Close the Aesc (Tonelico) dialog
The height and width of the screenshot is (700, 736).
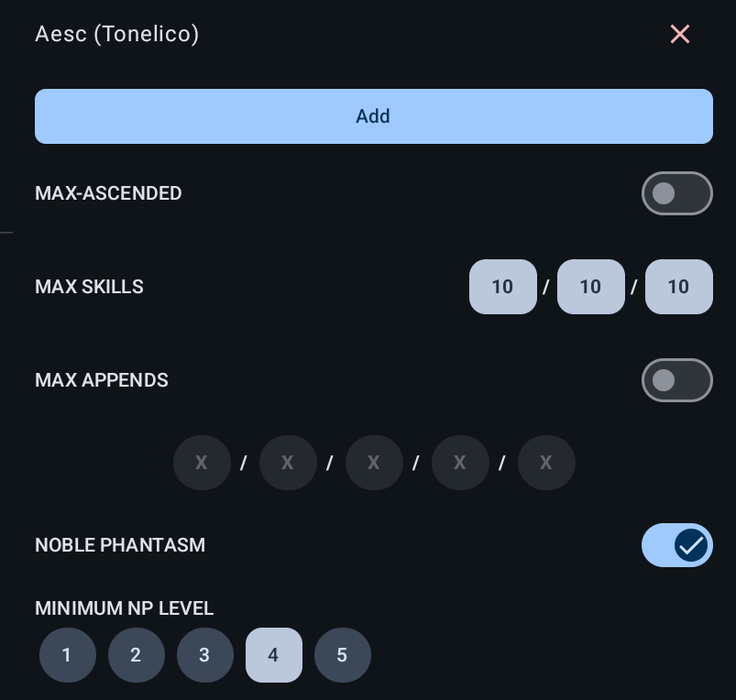(679, 34)
